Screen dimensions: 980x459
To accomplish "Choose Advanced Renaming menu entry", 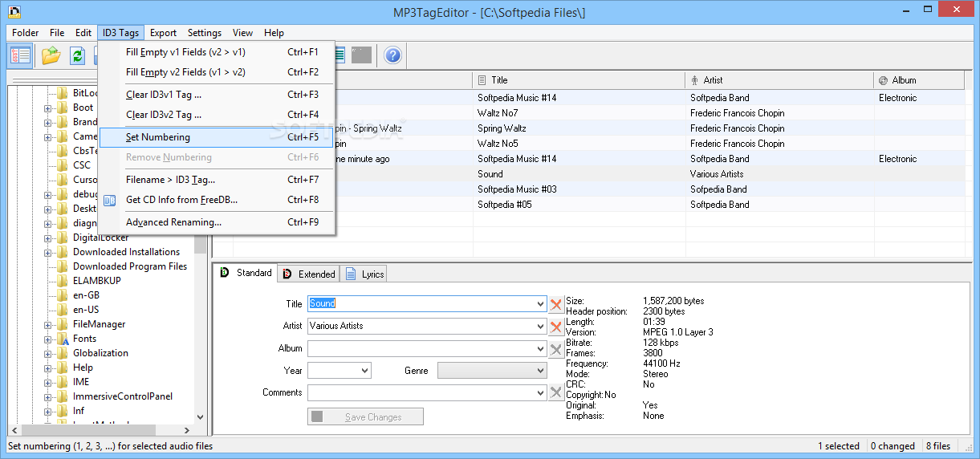I will point(216,222).
